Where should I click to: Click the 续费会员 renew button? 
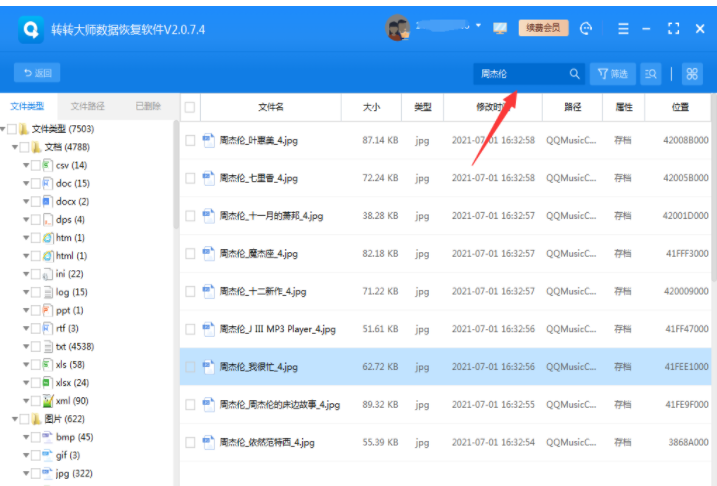click(543, 28)
